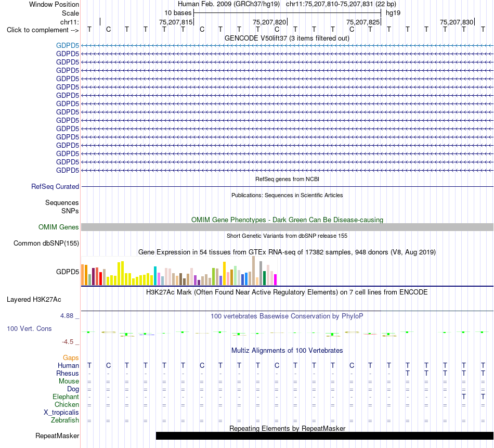The width and height of the screenshot is (494, 448).
Task: Click the Chicken alignment row label
Action: click(67, 404)
